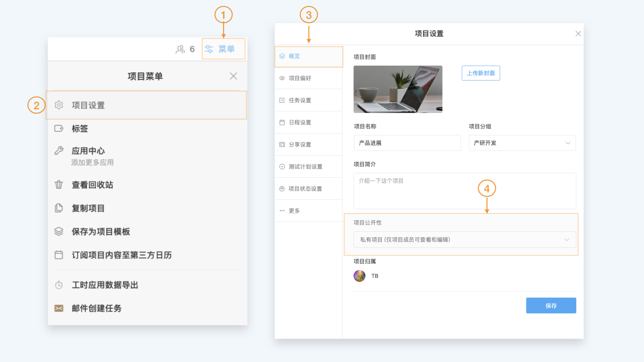Viewport: 644px width, 362px height.
Task: Click the eye icon beside 项目偏好
Action: (282, 78)
